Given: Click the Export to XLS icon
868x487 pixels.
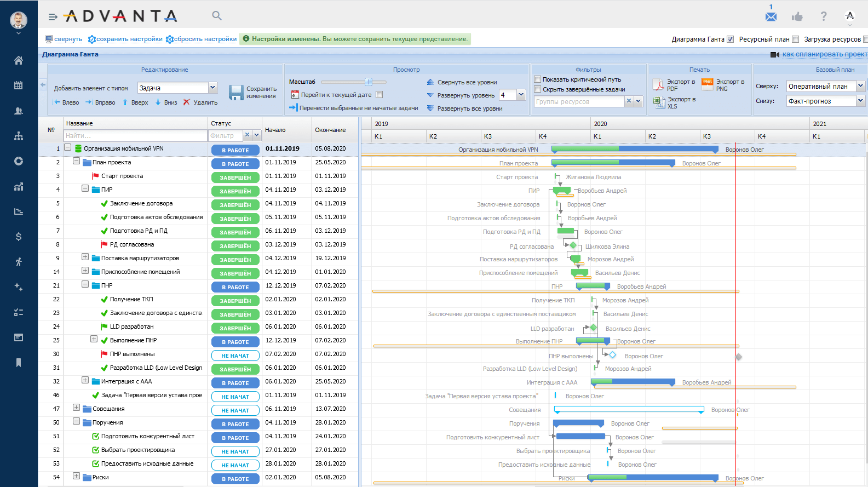Looking at the screenshot, I should pos(658,101).
